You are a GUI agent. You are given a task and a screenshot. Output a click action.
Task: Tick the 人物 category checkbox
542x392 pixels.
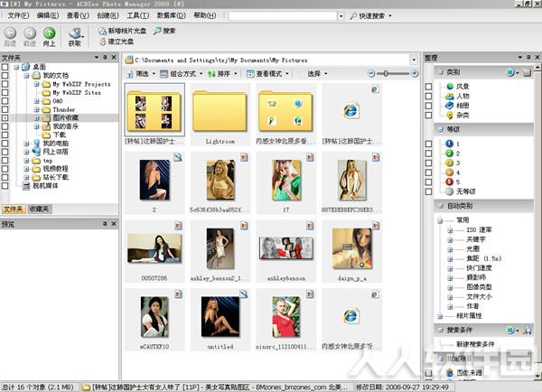pos(428,96)
